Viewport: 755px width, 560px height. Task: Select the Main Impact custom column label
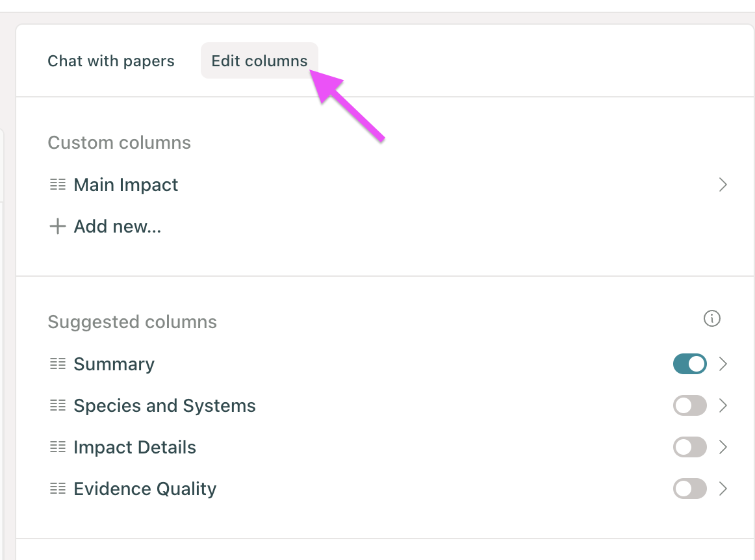[x=126, y=185]
